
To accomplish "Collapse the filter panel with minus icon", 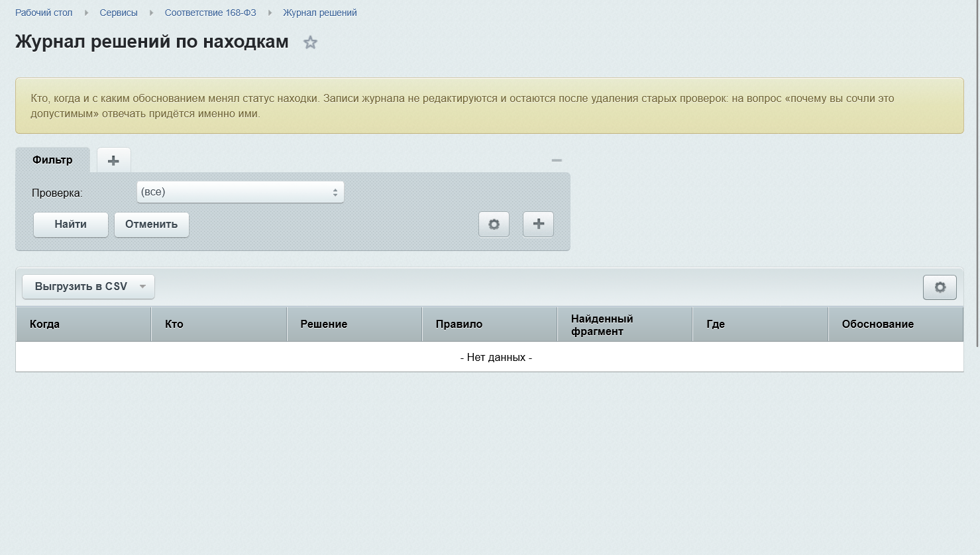I will click(x=557, y=160).
